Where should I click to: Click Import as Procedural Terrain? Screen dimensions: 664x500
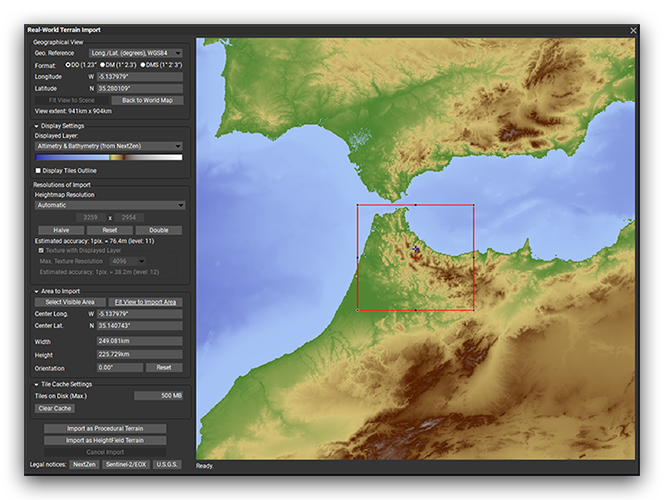(x=104, y=429)
